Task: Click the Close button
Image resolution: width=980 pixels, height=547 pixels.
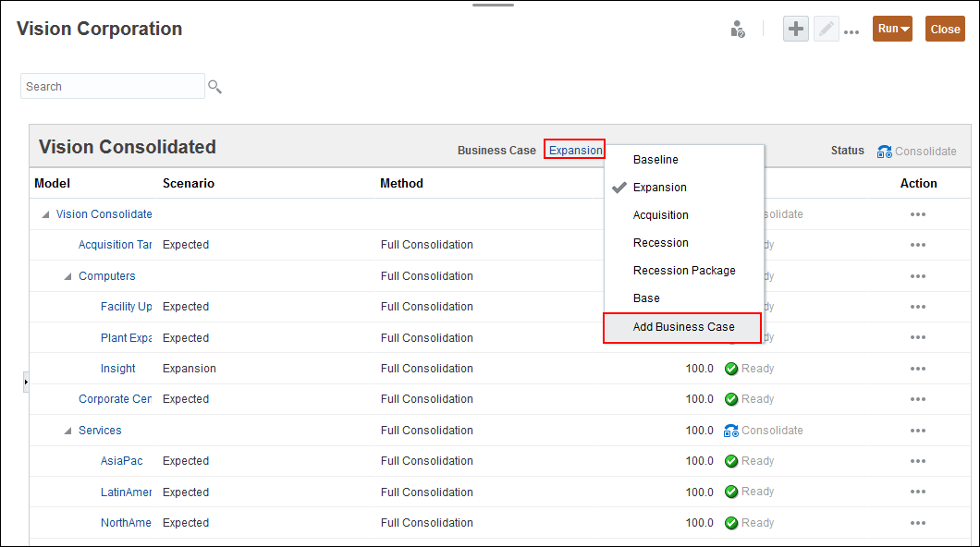Action: (x=945, y=29)
